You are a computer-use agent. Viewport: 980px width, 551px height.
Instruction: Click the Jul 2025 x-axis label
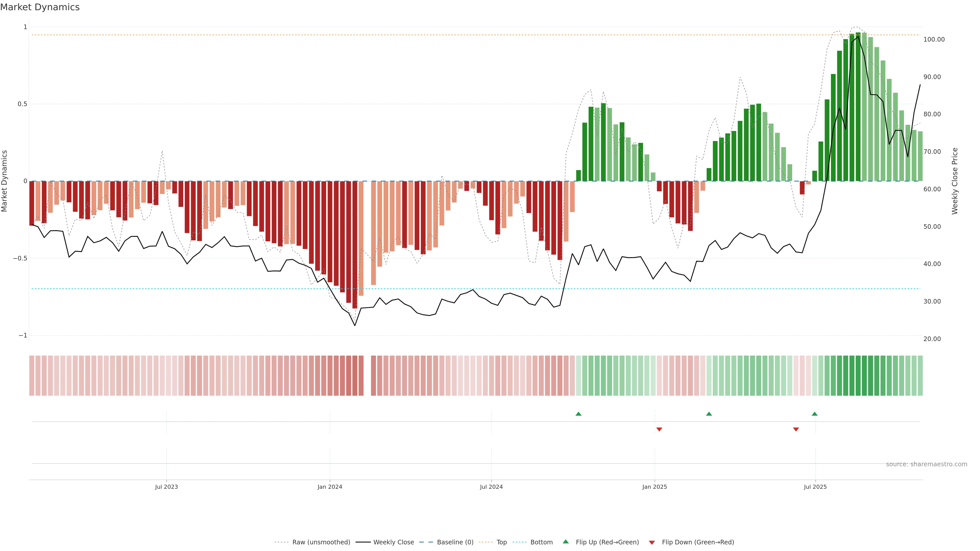coord(815,487)
